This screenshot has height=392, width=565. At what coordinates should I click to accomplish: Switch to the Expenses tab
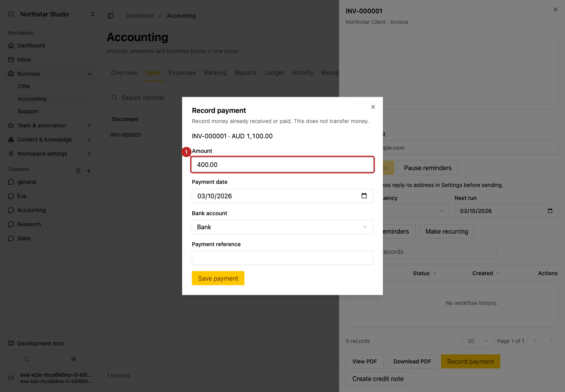click(182, 73)
